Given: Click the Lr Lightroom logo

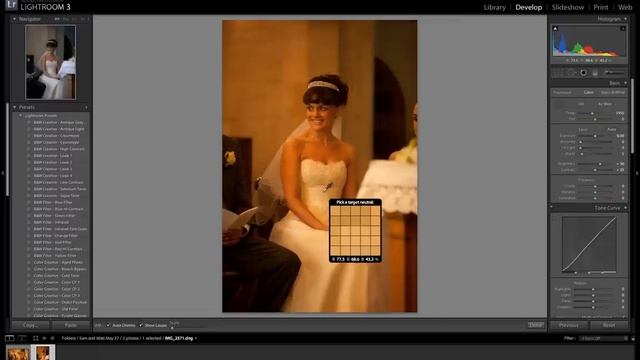Looking at the screenshot, I should 11,4.
